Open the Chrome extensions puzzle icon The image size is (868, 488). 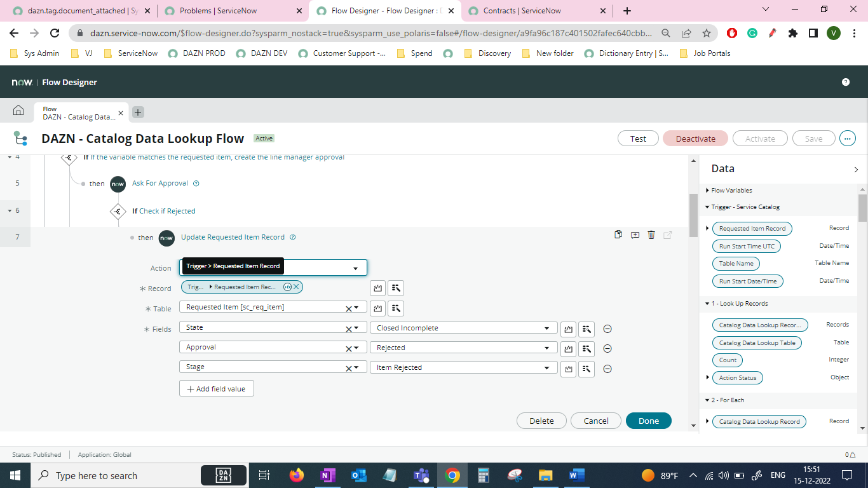(x=792, y=33)
